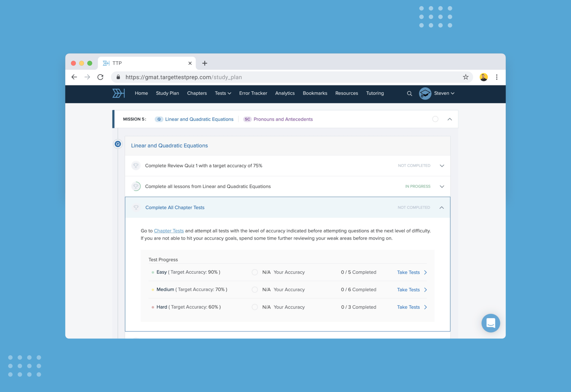The height and width of the screenshot is (392, 571).
Task: Toggle the Mission 5 completion circle
Action: [x=435, y=119]
